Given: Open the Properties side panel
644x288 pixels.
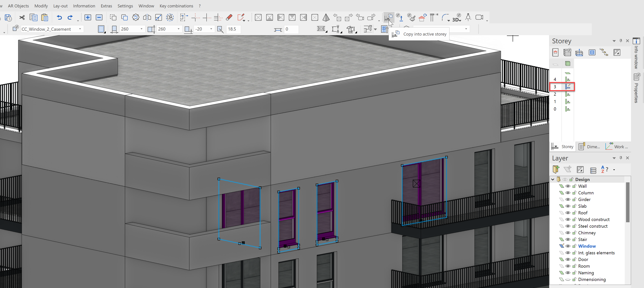Looking at the screenshot, I should pos(636,88).
